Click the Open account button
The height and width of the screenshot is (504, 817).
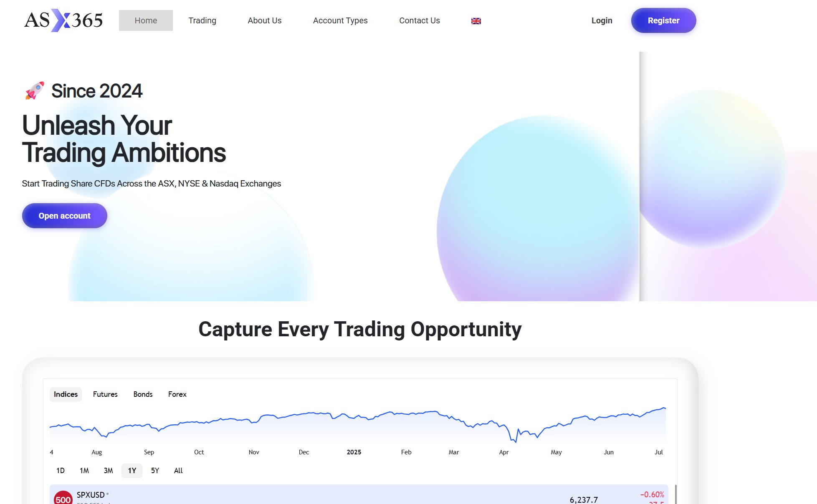65,216
